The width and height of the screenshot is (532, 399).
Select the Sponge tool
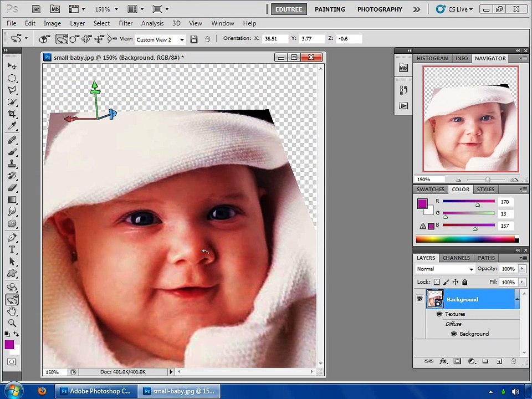pos(12,223)
